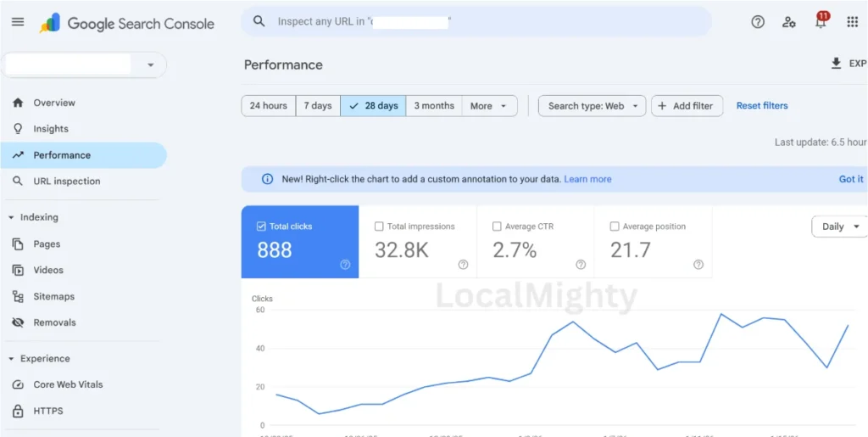Open the More date range dropdown
Screen dimensions: 868x437
coord(489,106)
